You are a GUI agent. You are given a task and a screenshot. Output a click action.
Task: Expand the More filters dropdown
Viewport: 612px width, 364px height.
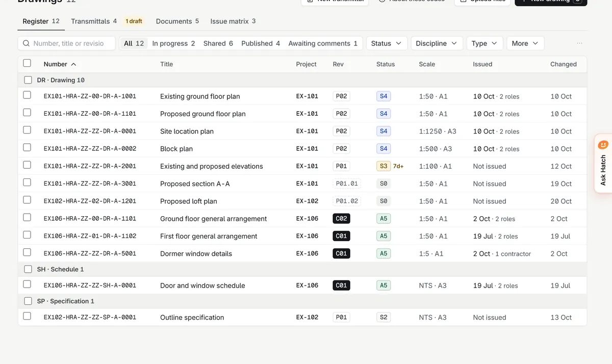[525, 43]
